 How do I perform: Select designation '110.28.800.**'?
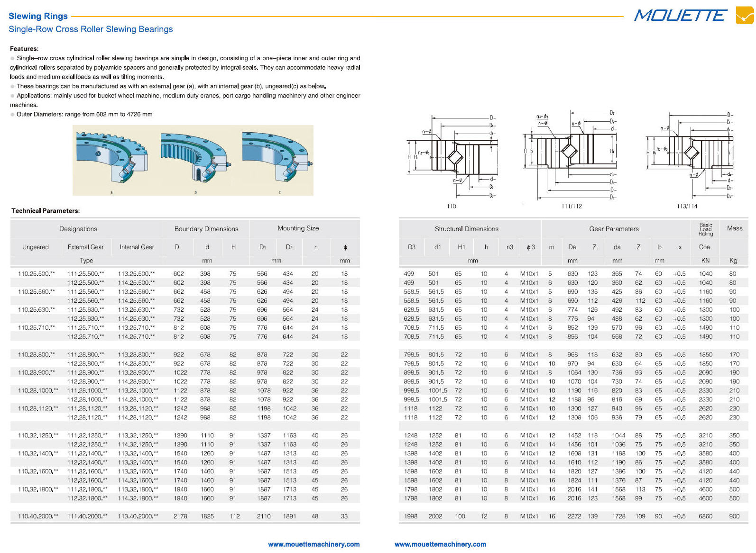pyautogui.click(x=37, y=355)
